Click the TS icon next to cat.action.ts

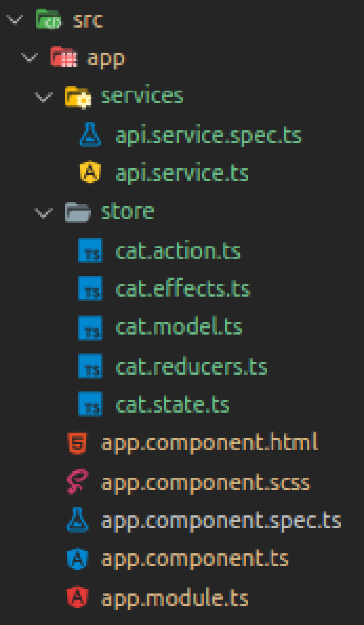tap(90, 250)
